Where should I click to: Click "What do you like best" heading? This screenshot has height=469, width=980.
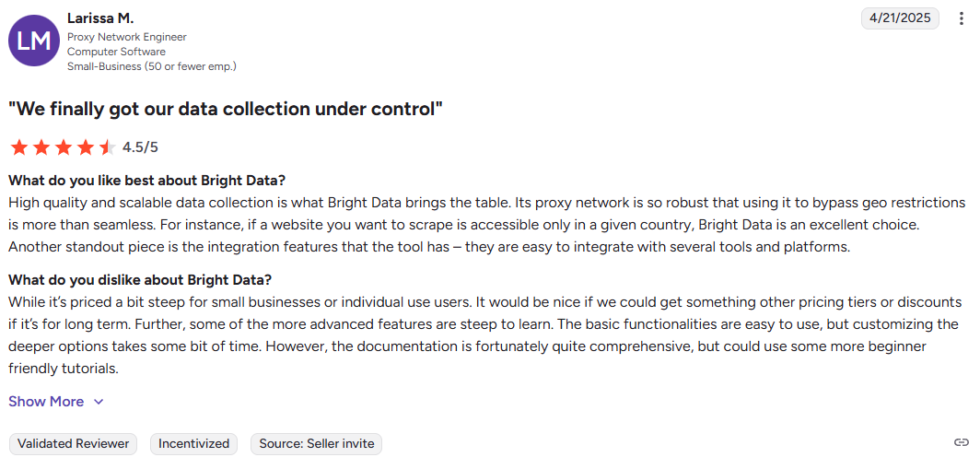pos(146,180)
